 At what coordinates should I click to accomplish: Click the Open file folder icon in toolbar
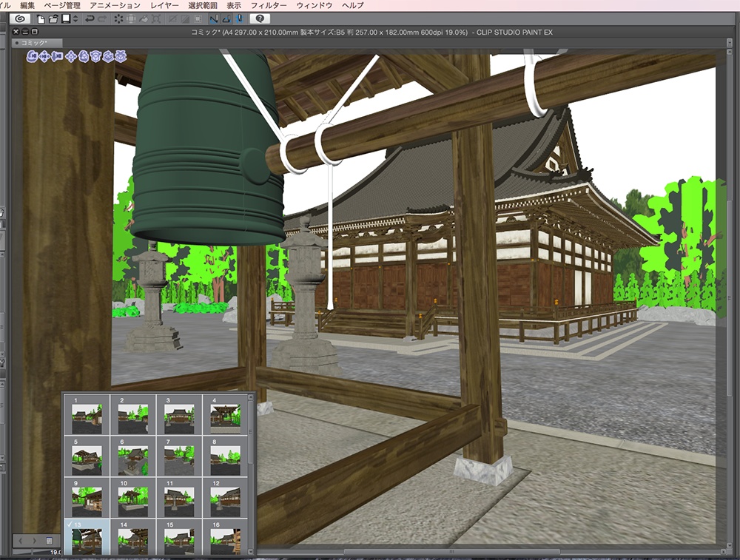click(x=53, y=20)
